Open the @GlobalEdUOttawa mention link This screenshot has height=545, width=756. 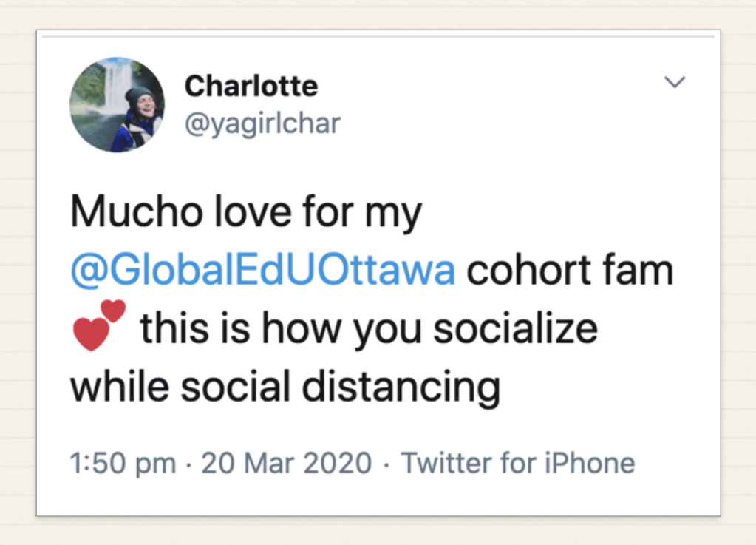[x=262, y=271]
